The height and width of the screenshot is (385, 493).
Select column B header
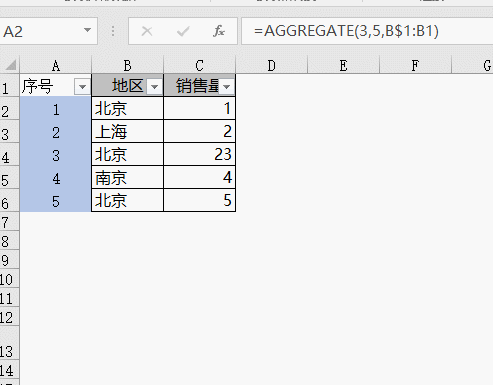(128, 65)
